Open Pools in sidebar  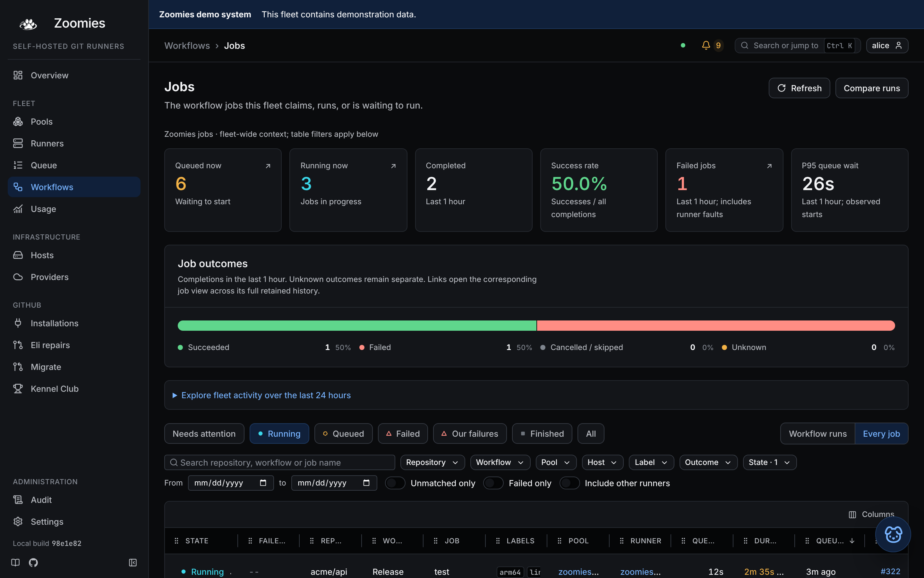(x=74, y=122)
